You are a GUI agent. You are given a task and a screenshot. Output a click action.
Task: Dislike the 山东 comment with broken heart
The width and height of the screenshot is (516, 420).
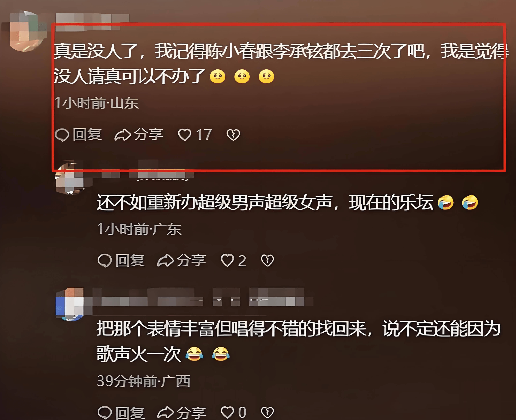(233, 135)
